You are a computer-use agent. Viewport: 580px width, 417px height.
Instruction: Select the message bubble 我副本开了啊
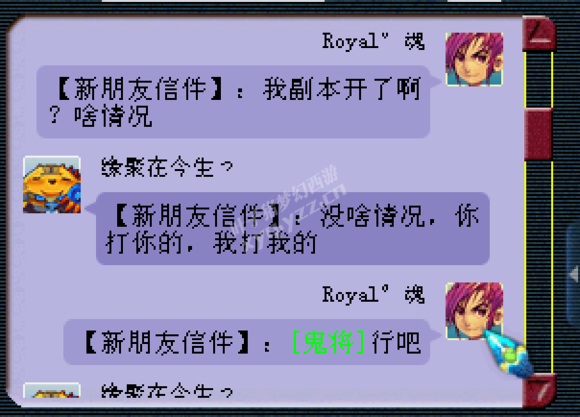click(x=233, y=102)
